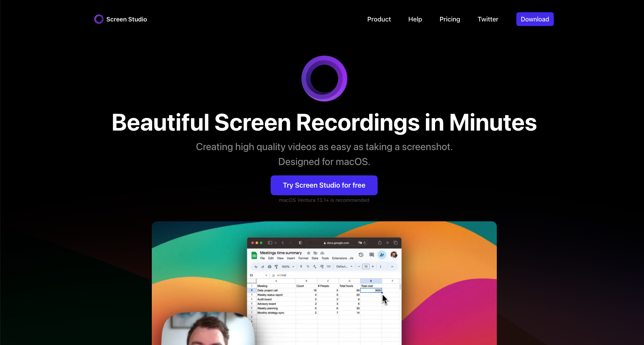Click the "Monthly strategy sync" cell
Viewport: 644px width, 345px height.
pos(276,313)
